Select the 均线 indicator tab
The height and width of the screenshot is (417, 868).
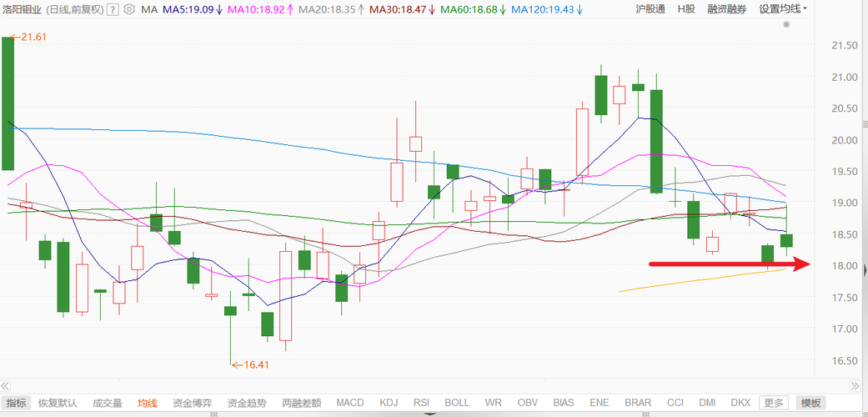coord(148,403)
